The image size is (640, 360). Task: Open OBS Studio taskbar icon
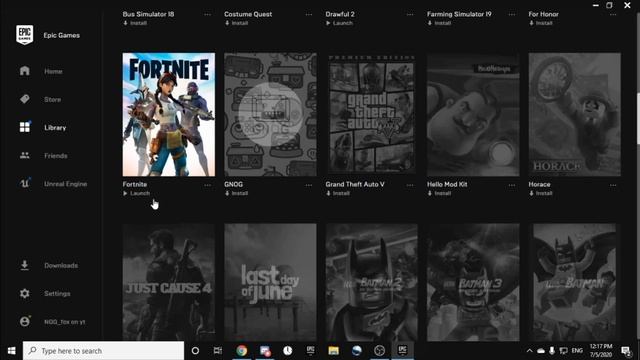coord(380,351)
